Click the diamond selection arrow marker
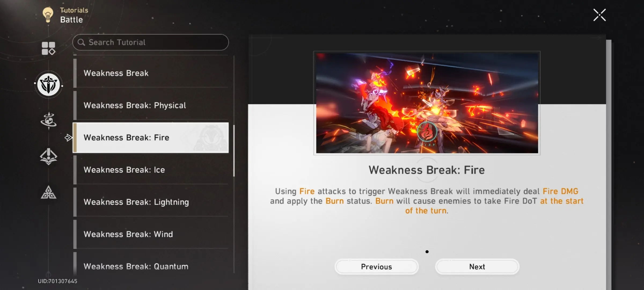 pyautogui.click(x=68, y=138)
